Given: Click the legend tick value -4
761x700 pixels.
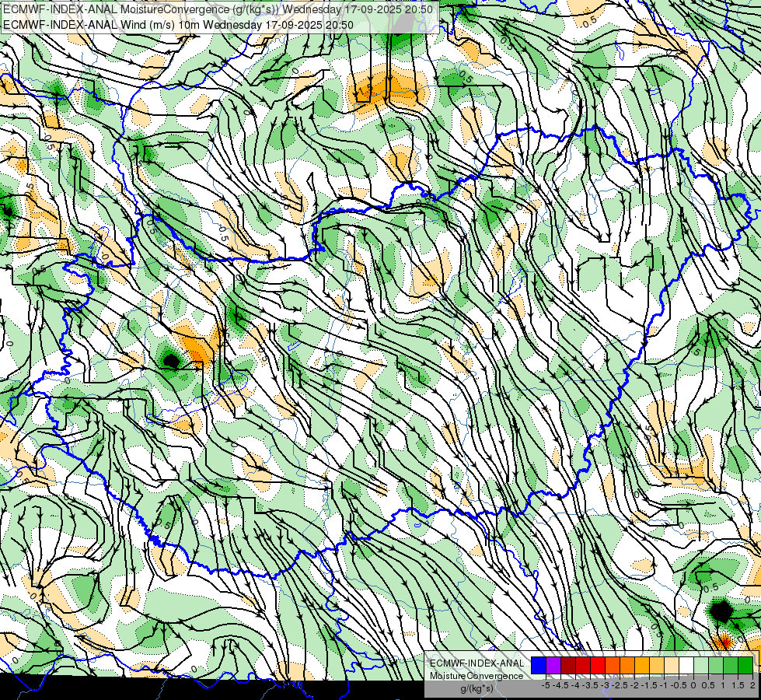Looking at the screenshot, I should [576, 685].
